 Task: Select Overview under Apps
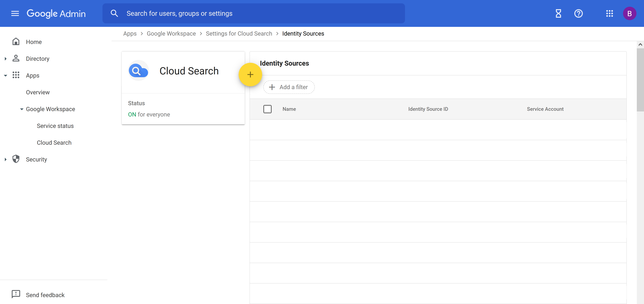tap(38, 92)
